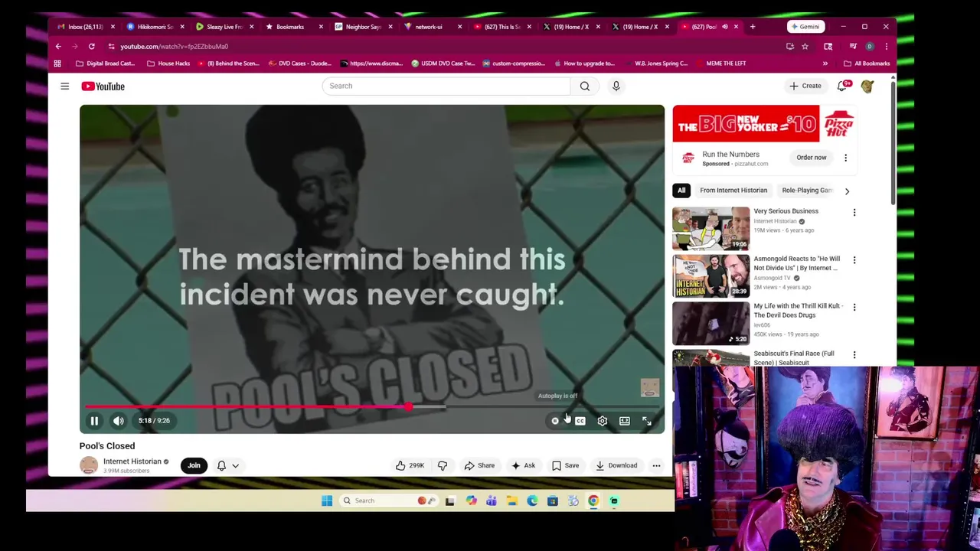The width and height of the screenshot is (980, 551).
Task: Open the Digital Broad Cast bookmark folder
Action: click(x=106, y=64)
